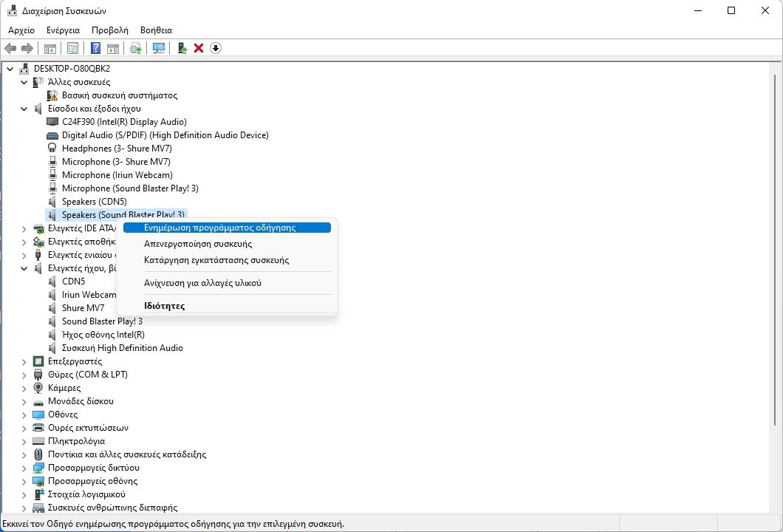Image resolution: width=783 pixels, height=532 pixels.
Task: Expand the Οθόνες category
Action: pos(24,414)
